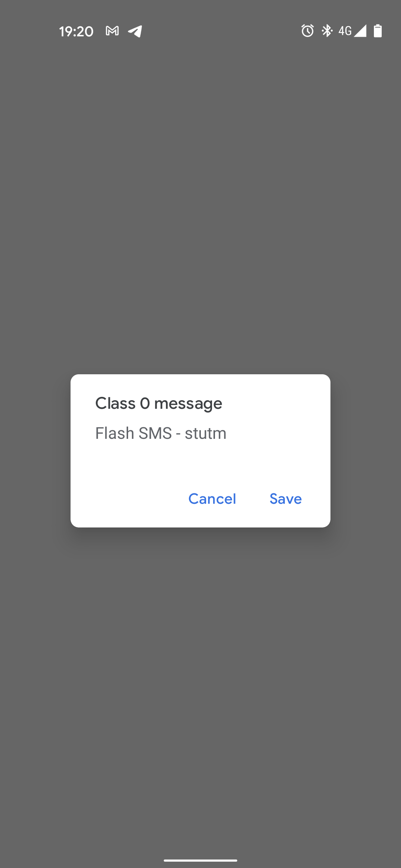This screenshot has height=868, width=401.
Task: Tap the 4G network indicator
Action: coord(345,31)
